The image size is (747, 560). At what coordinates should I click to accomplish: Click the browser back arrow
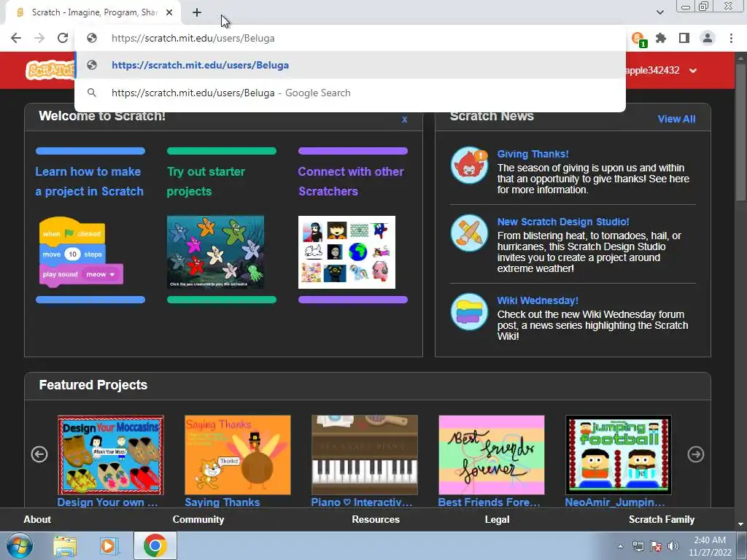(16, 38)
